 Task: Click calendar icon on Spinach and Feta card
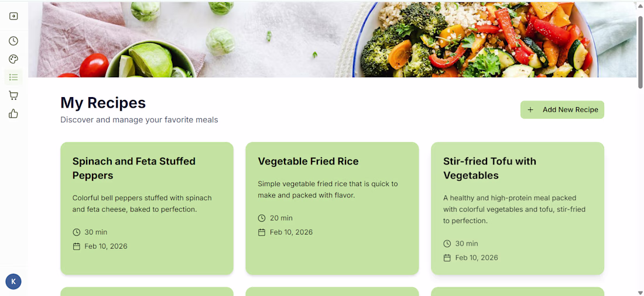[x=76, y=246]
